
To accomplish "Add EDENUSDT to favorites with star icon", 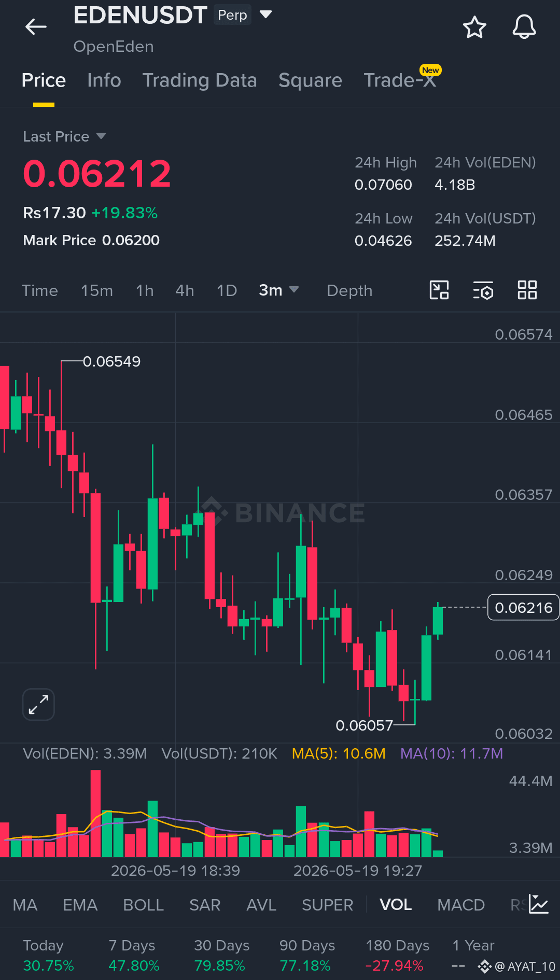I will point(474,27).
